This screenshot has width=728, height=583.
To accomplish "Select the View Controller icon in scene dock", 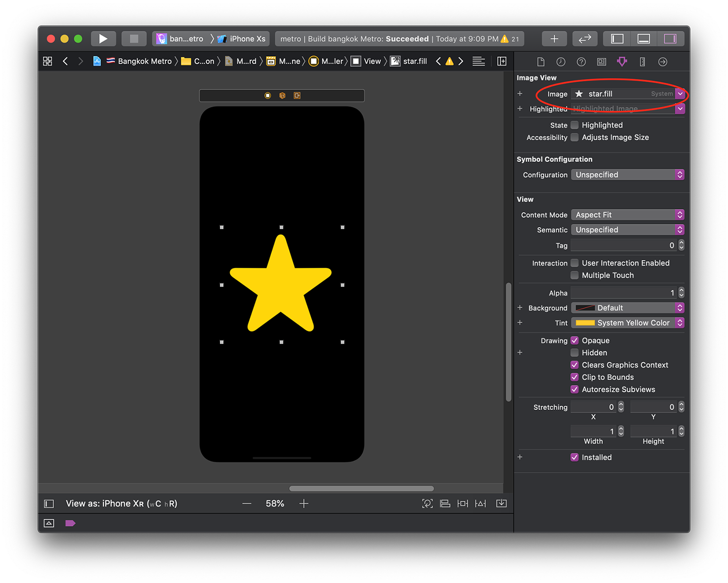I will coord(267,96).
